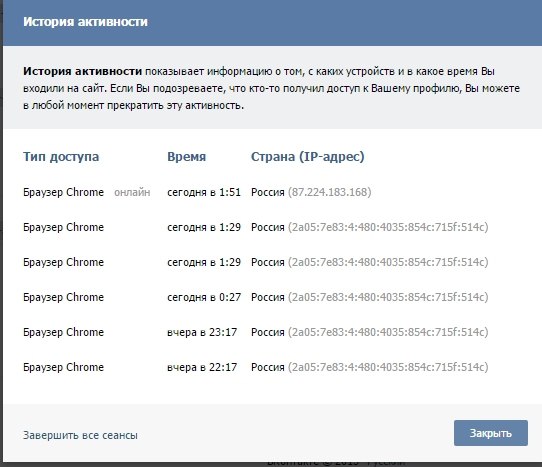Select the Время column header
Screen dimensions: 542x467
click(x=187, y=157)
